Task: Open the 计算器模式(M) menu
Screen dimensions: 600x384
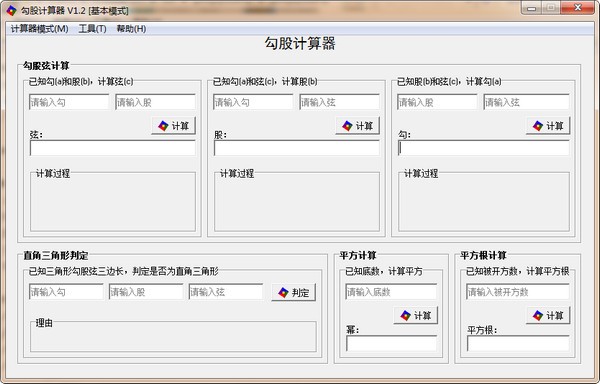Action: click(x=39, y=29)
